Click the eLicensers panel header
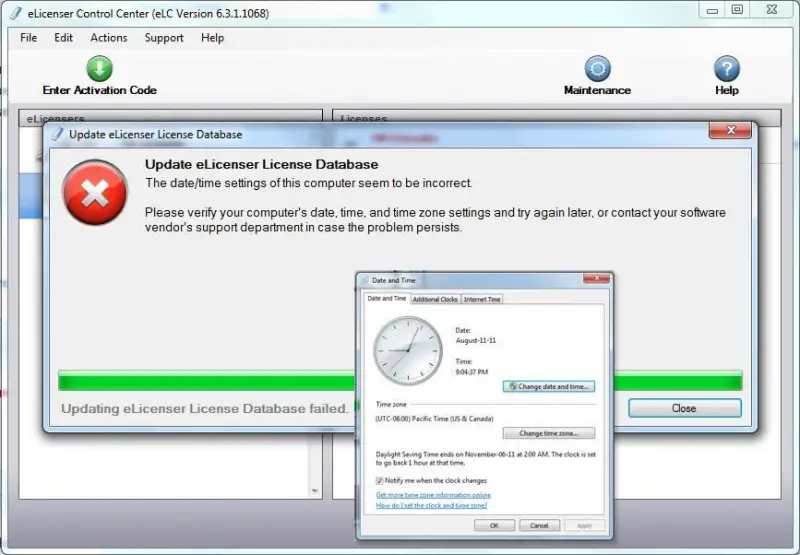 170,118
